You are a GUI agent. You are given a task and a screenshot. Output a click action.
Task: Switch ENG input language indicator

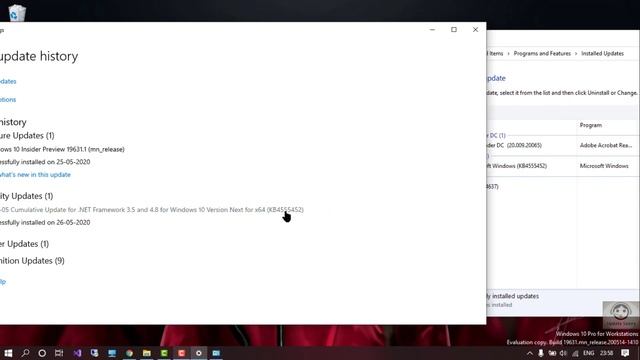point(589,353)
